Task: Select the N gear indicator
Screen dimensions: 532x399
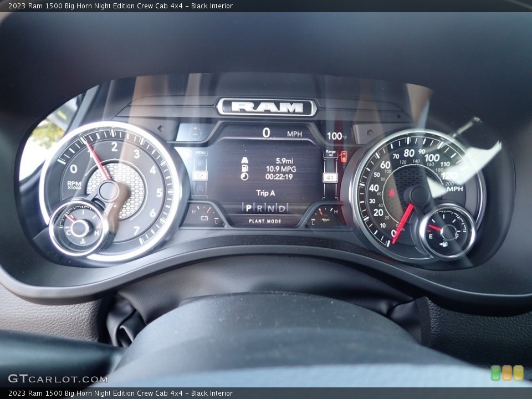Action: click(270, 208)
